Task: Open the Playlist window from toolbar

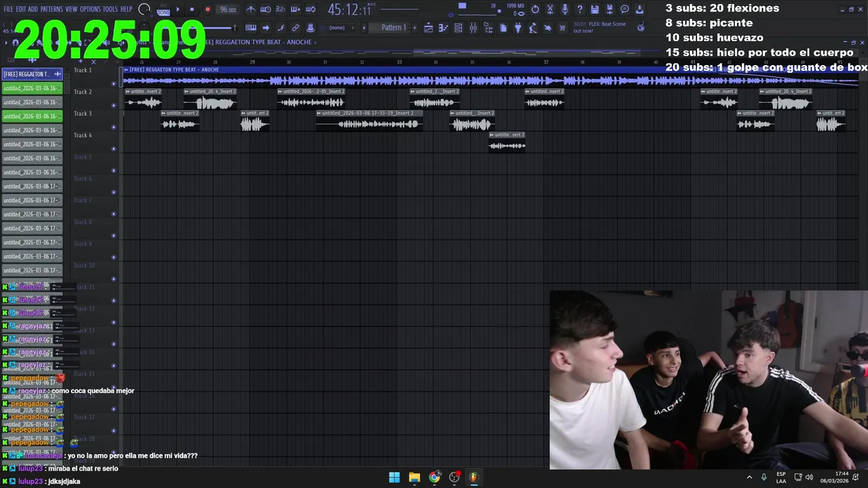Action: point(429,28)
